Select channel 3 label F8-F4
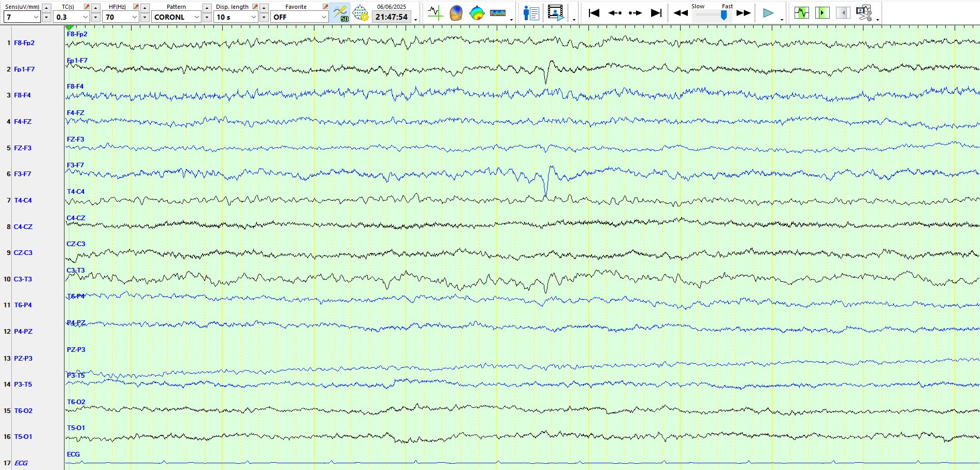 point(22,95)
